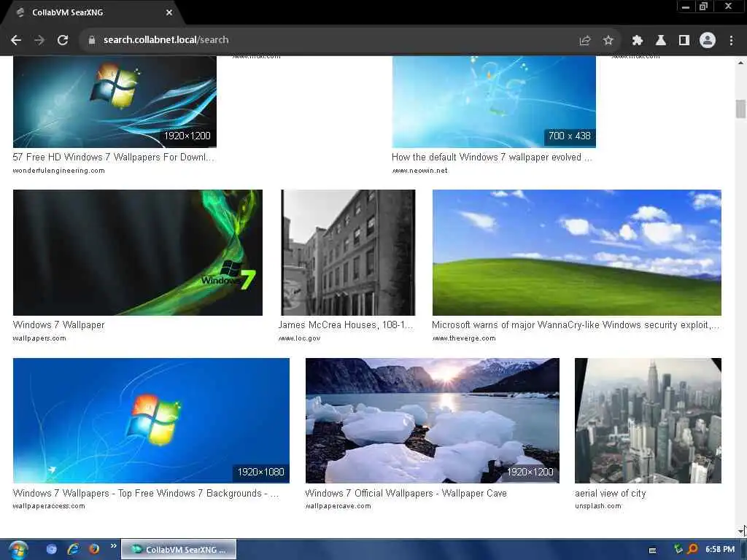The image size is (747, 560).
Task: Open the green swirl Windows 7 wallpaper
Action: [138, 252]
